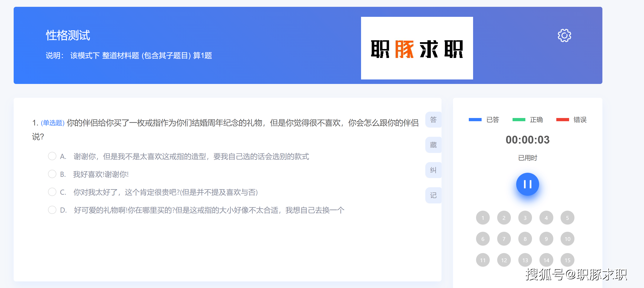Click the 记 notes side tab
This screenshot has height=288, width=644.
coord(433,195)
